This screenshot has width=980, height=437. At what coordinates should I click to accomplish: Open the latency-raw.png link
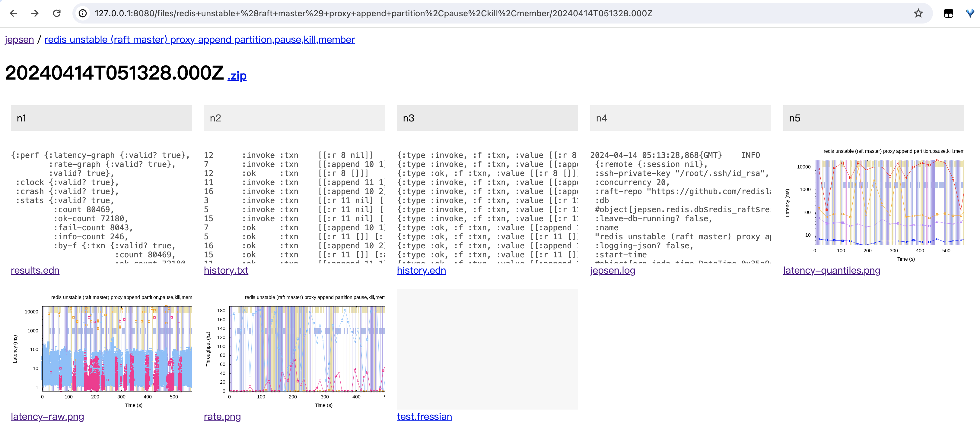pos(47,417)
